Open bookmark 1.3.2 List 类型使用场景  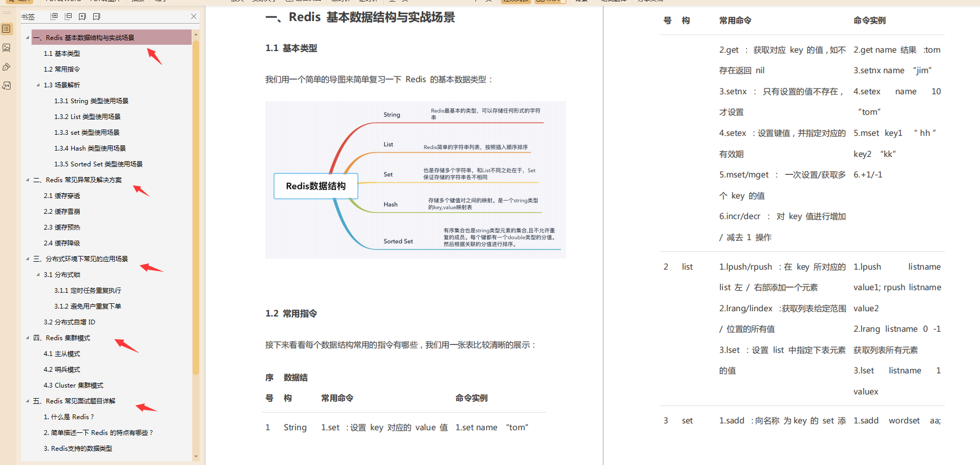(x=87, y=117)
